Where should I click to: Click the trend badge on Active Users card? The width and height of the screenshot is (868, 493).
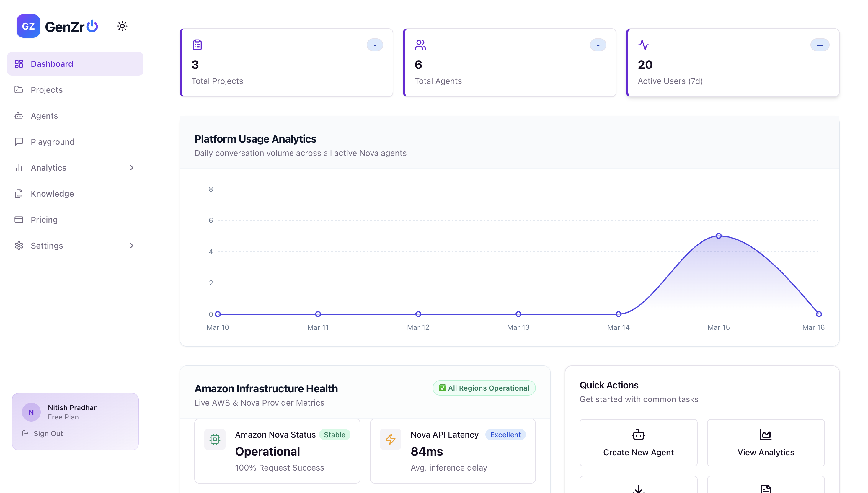point(820,45)
